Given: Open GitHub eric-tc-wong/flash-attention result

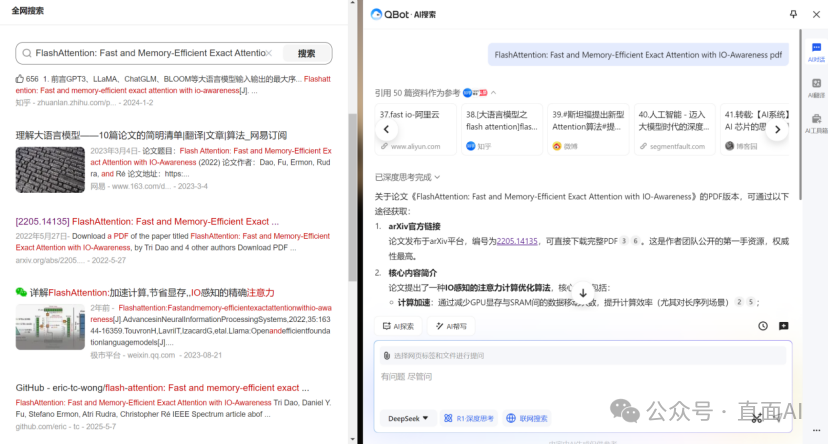Looking at the screenshot, I should click(162, 388).
